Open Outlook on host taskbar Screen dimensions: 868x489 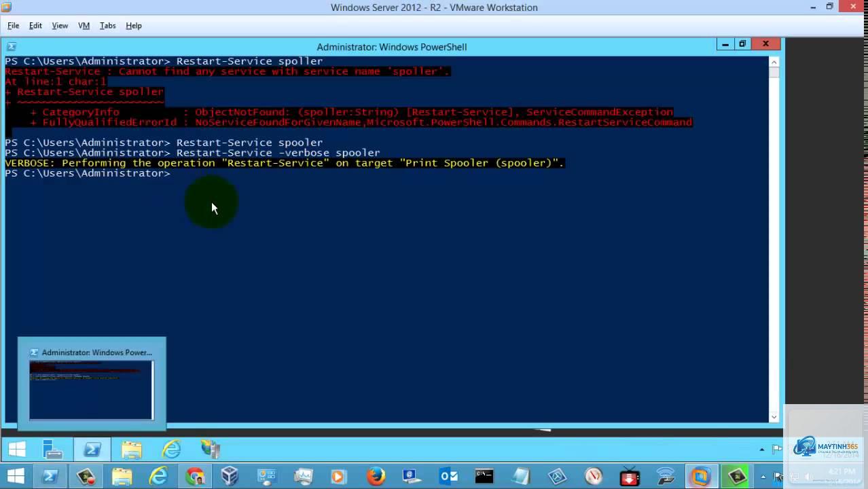click(448, 476)
